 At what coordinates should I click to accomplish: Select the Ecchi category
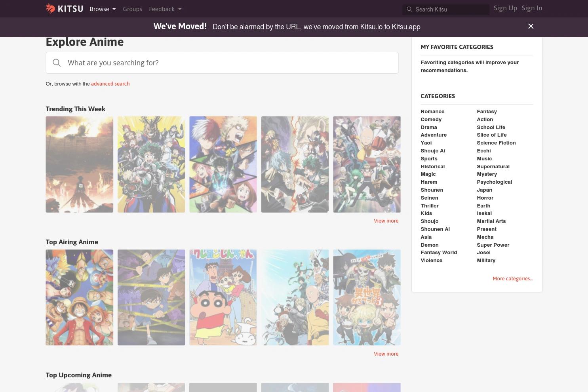(484, 150)
